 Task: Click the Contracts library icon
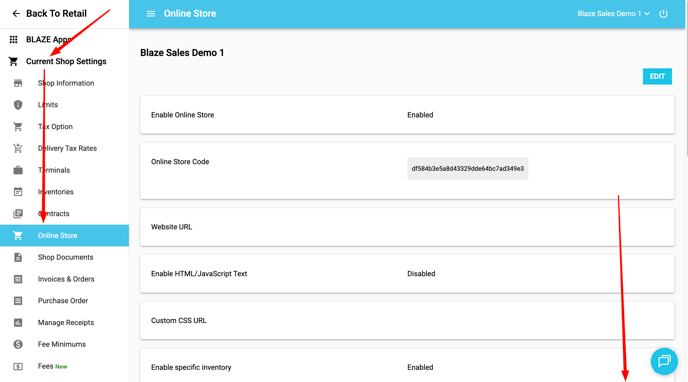[18, 214]
